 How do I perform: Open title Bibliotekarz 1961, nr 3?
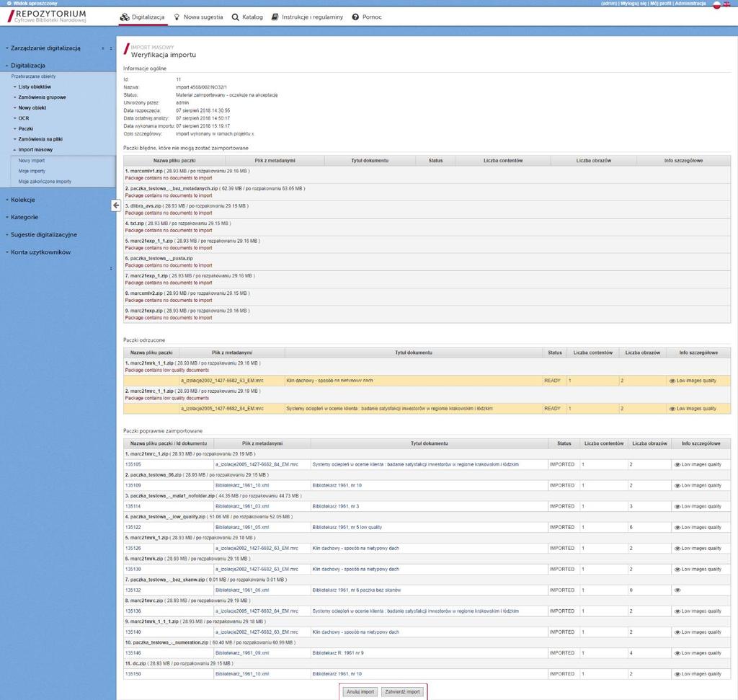336,506
